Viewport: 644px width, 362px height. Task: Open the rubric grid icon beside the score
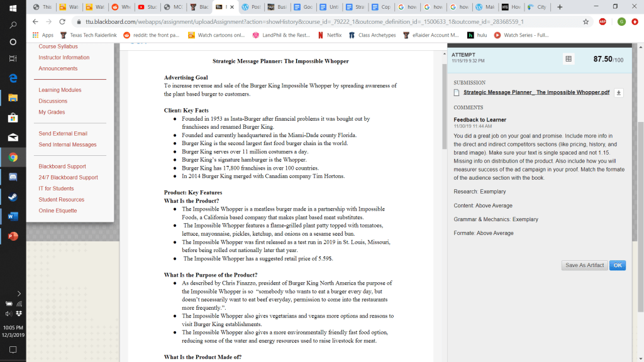[x=569, y=59]
